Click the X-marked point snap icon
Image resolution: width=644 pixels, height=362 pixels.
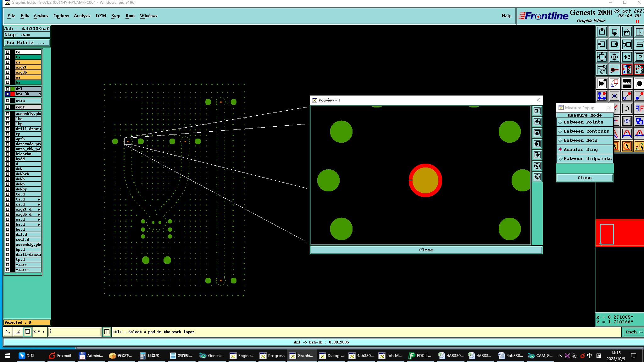pos(614,96)
